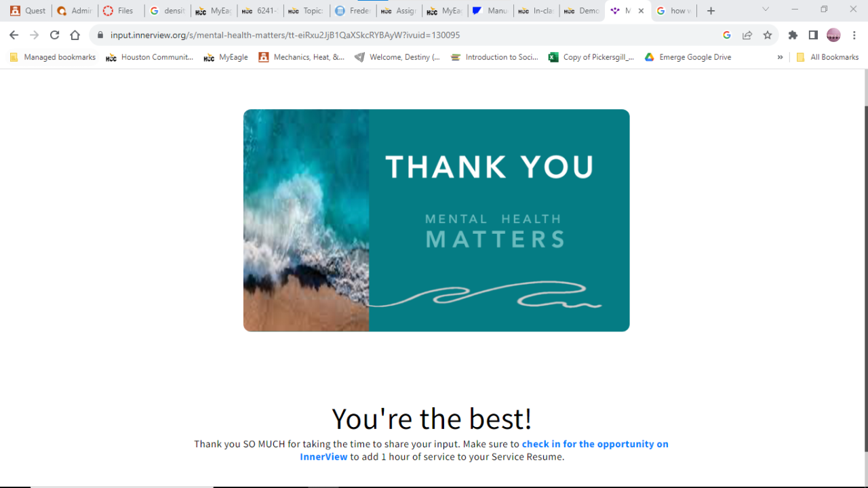Image resolution: width=868 pixels, height=488 pixels.
Task: Click the Thank You Mental Health Matters banner
Action: 437,220
